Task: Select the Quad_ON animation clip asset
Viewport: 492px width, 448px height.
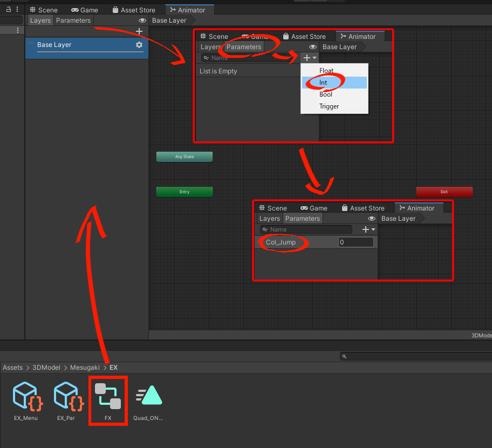Action: 148,397
